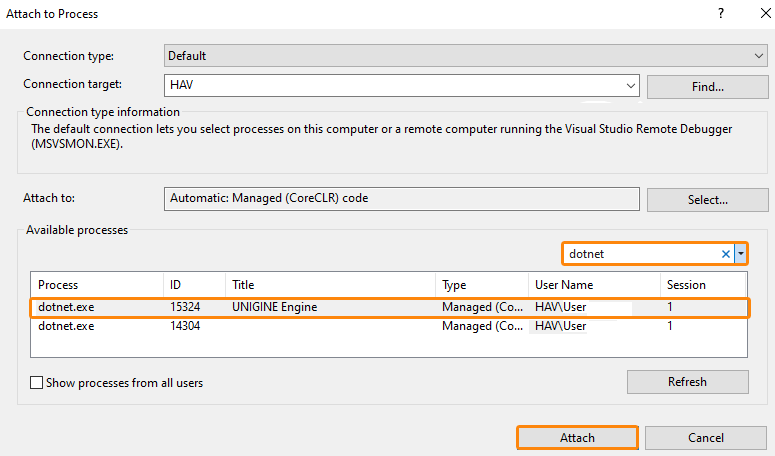Click the Find... button

[x=707, y=87]
